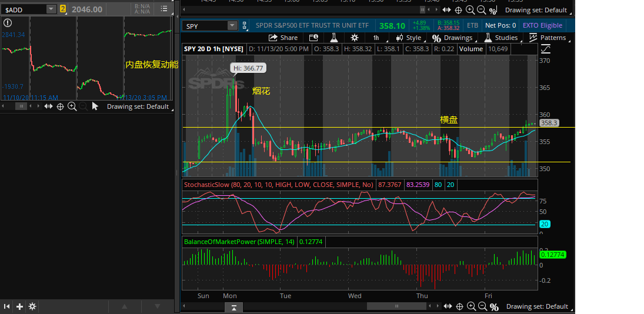Click the 358.10 SPY last price
Screen dimensions: 644x314
click(x=392, y=26)
